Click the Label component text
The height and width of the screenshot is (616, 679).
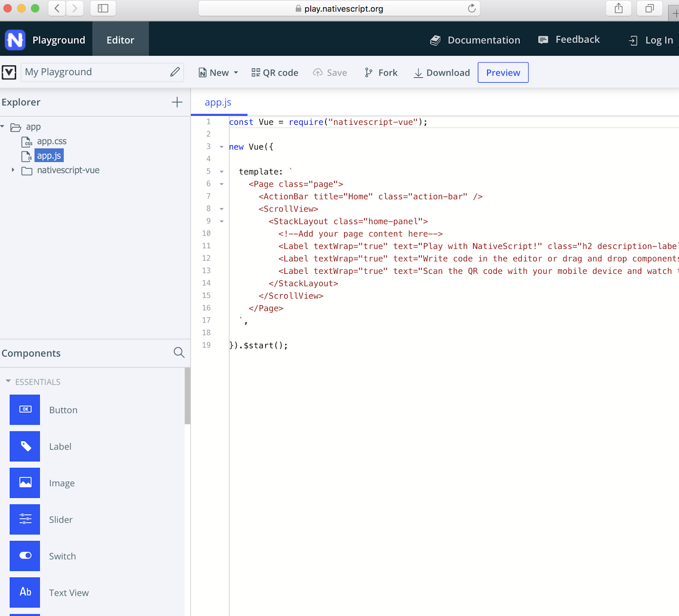tap(60, 447)
